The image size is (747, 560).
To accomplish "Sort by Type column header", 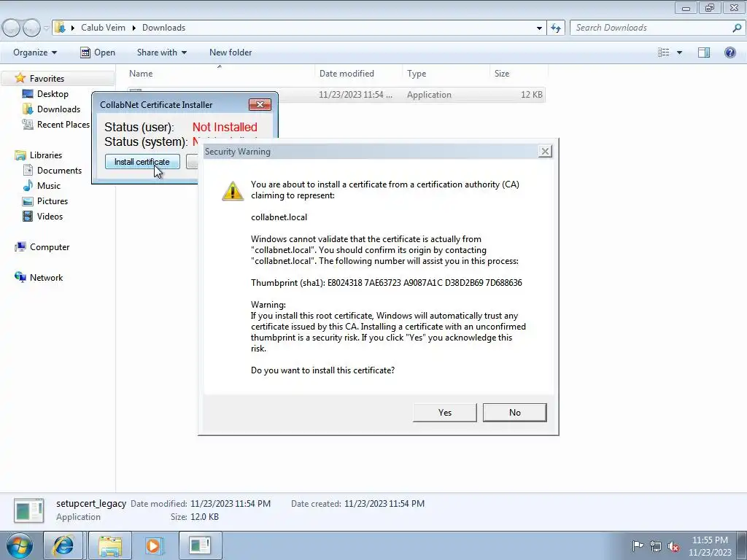I will (x=417, y=74).
